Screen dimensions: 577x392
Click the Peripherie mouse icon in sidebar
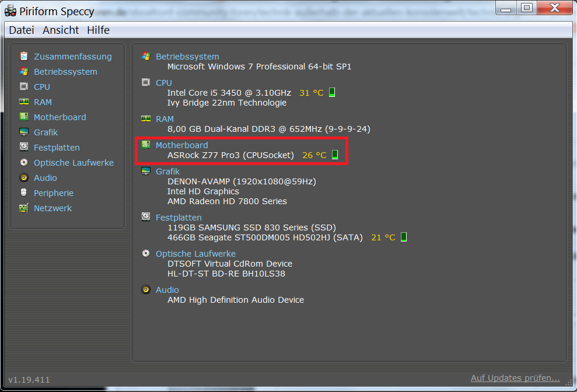(24, 192)
